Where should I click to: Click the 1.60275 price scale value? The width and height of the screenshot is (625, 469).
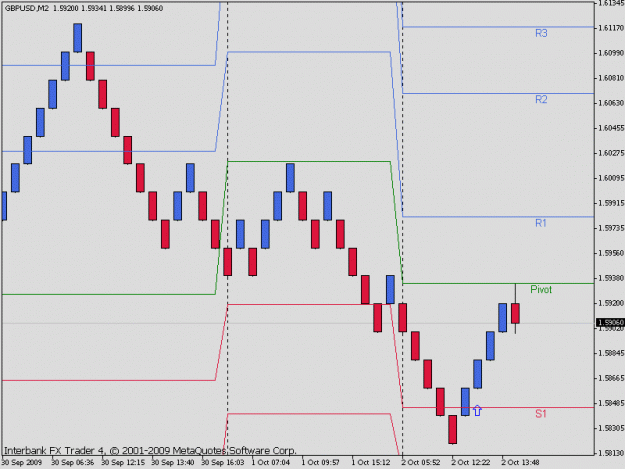(x=611, y=153)
